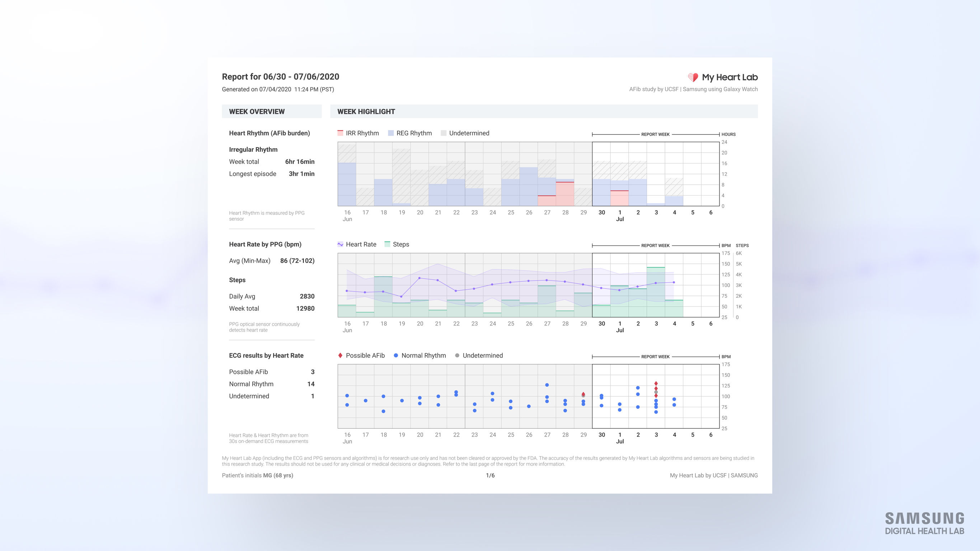Click the '1 Jul' date label under the ECG chart
This screenshot has height=551, width=980.
(x=620, y=438)
